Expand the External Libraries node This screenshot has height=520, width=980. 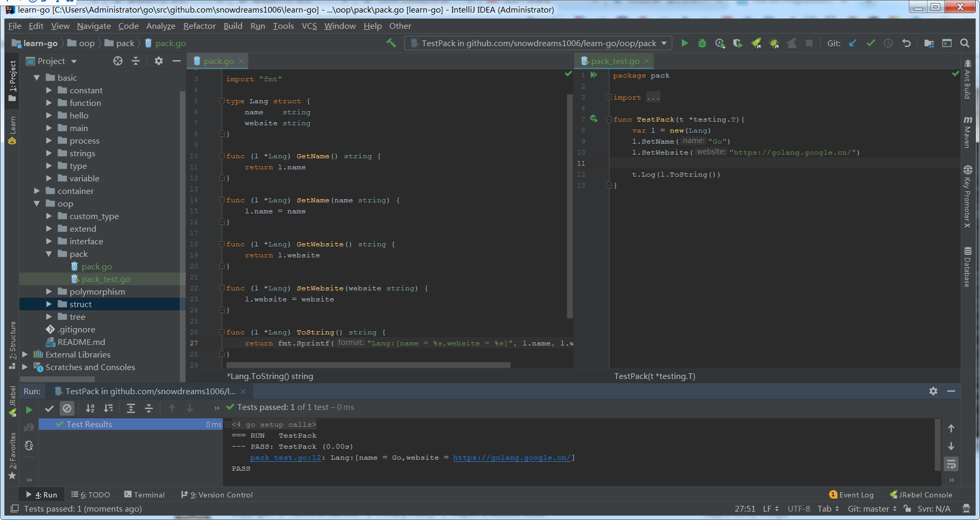click(x=25, y=354)
